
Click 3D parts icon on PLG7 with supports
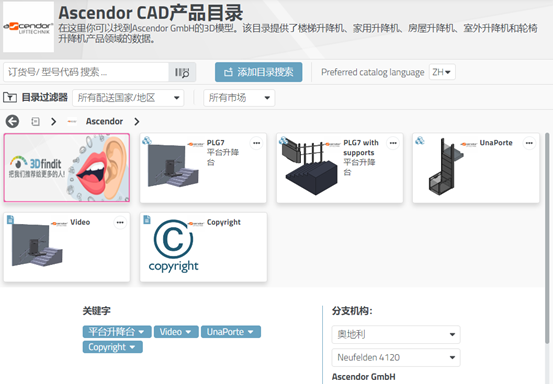click(x=283, y=141)
